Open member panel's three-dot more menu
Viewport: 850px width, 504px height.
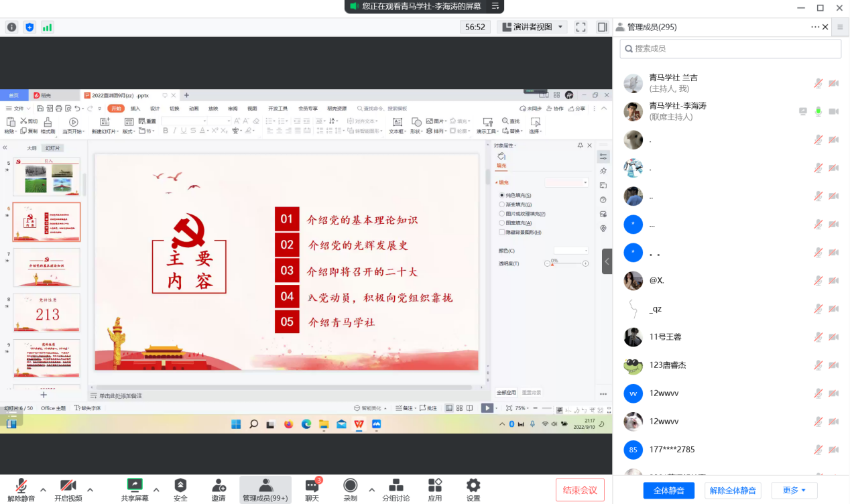pos(815,27)
